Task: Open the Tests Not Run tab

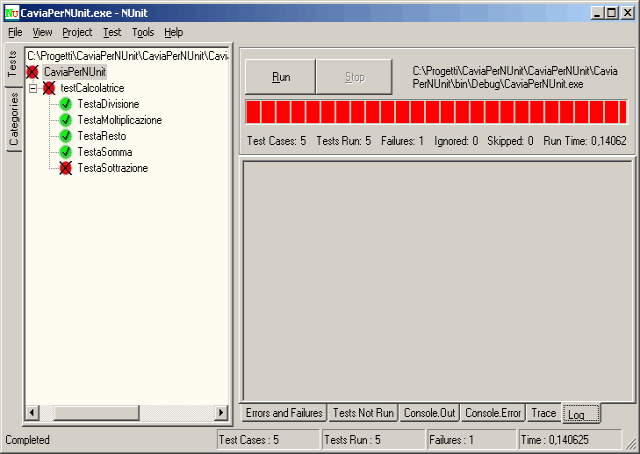Action: 363,413
